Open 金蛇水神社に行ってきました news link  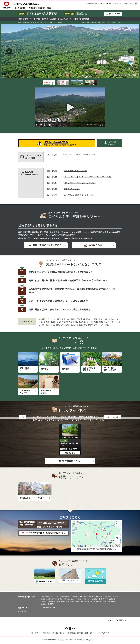[x=75, y=171]
